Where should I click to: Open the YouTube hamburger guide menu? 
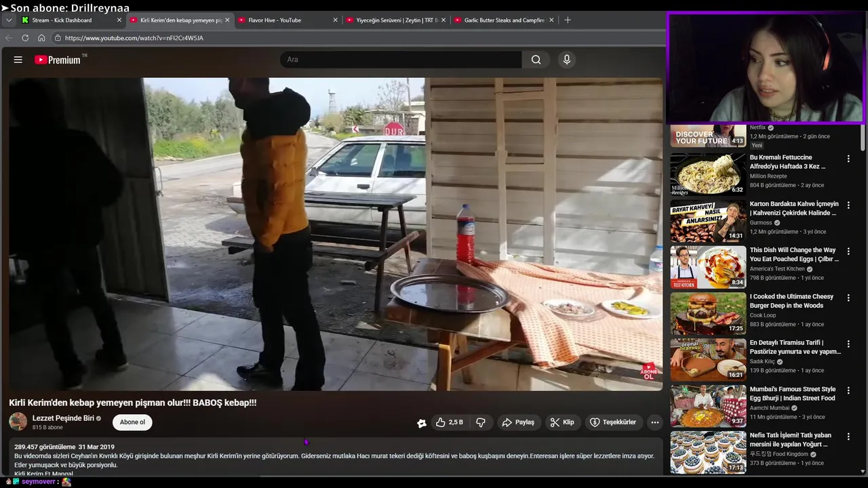pos(18,60)
